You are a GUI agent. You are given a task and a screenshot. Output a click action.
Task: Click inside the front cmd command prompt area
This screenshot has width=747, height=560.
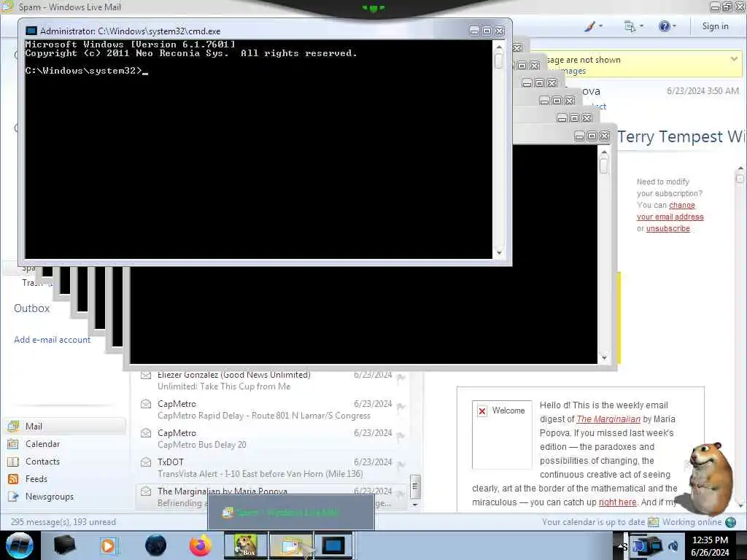[259, 149]
